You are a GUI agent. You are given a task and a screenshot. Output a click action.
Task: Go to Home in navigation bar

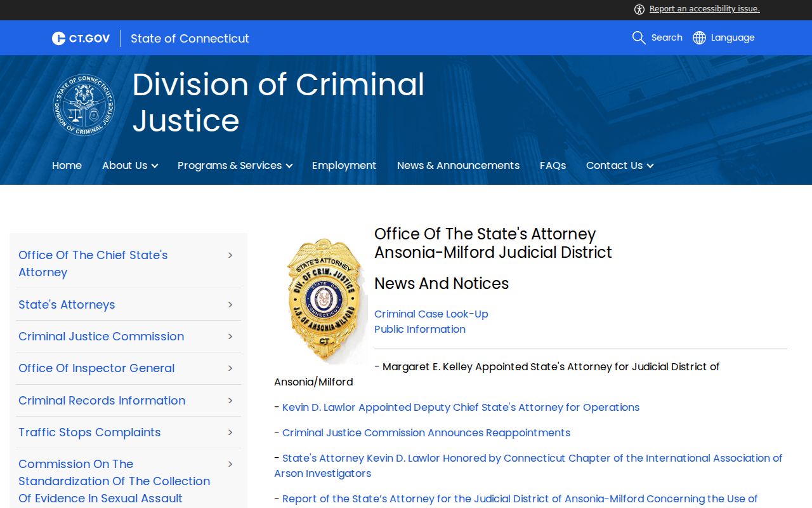pos(67,165)
